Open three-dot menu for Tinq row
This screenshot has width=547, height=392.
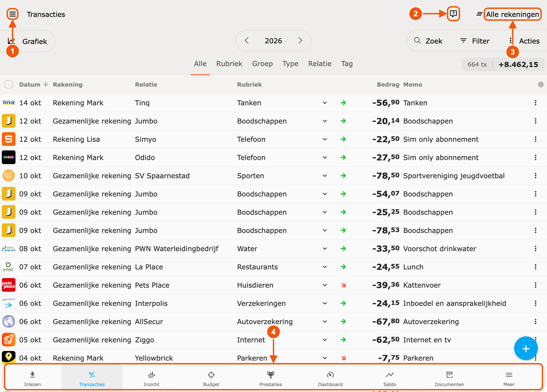tap(535, 103)
